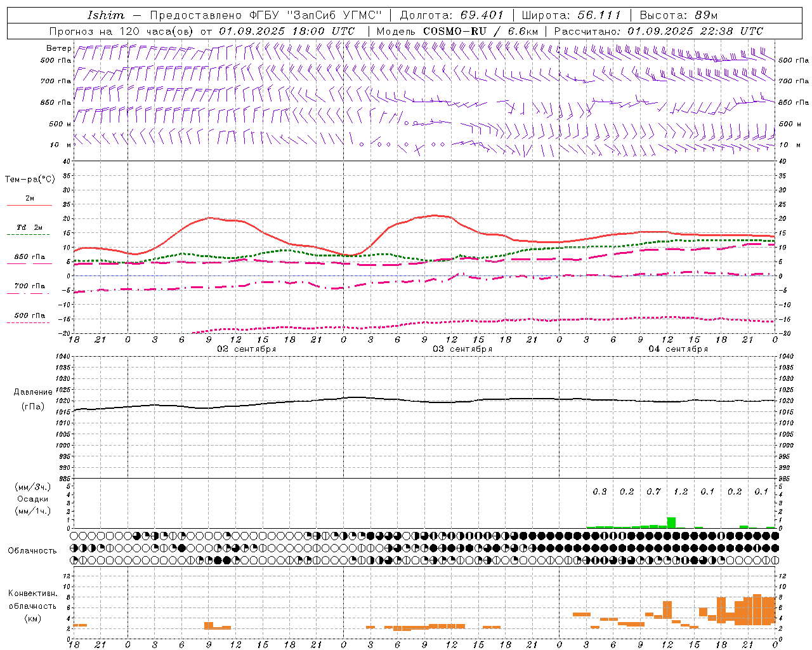Click the (км) convective cloud unit label

click(33, 618)
